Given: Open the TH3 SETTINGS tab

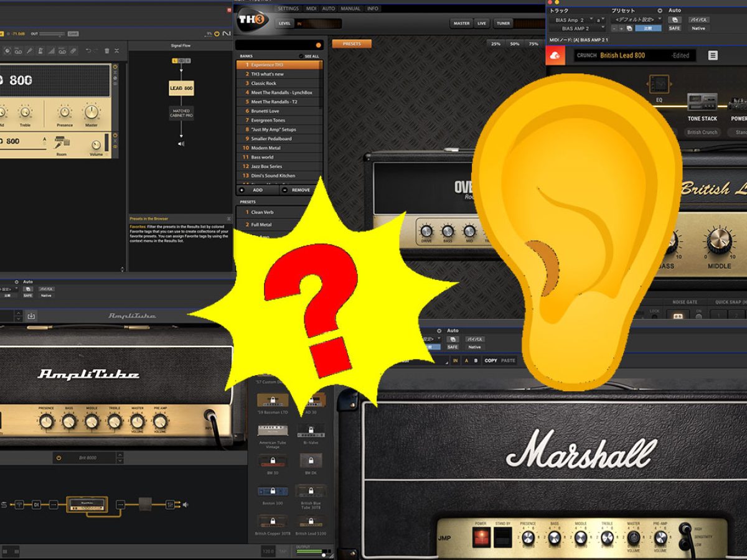Looking at the screenshot, I should pos(288,9).
